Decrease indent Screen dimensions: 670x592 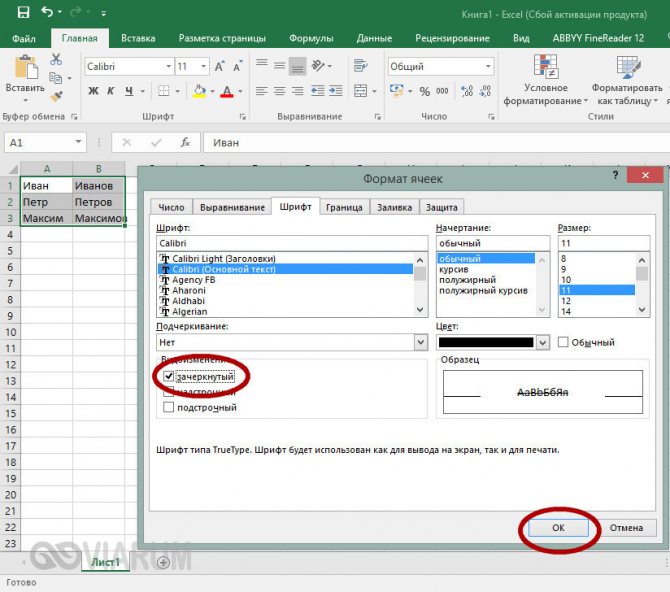tap(317, 91)
